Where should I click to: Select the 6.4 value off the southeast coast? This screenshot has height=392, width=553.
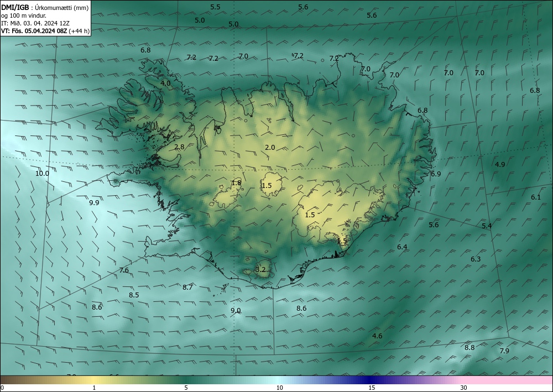(x=403, y=247)
